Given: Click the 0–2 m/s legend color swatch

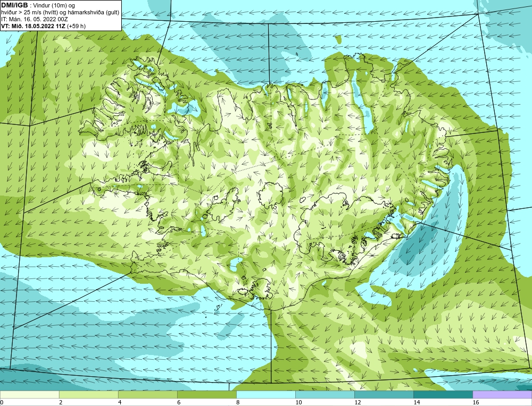Looking at the screenshot, I should pos(29,395).
